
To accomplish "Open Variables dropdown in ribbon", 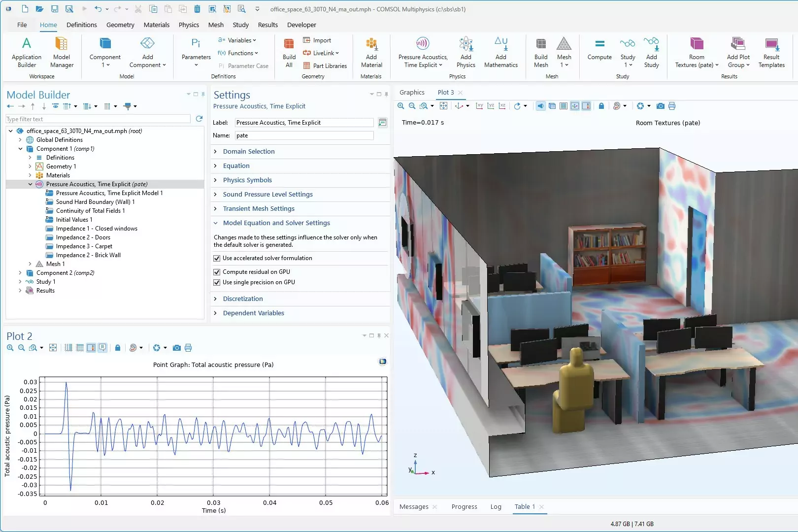I will click(x=237, y=40).
